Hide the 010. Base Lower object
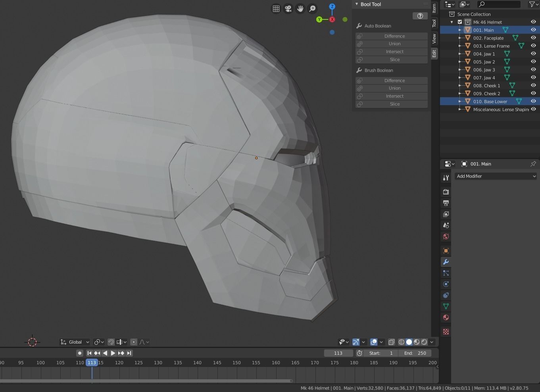 coord(533,101)
